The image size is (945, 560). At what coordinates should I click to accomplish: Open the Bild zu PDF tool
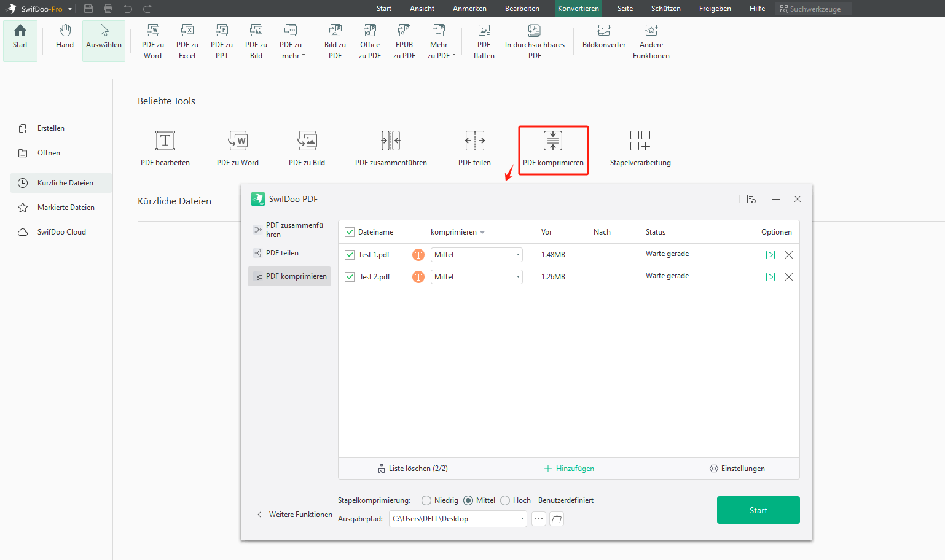(335, 42)
